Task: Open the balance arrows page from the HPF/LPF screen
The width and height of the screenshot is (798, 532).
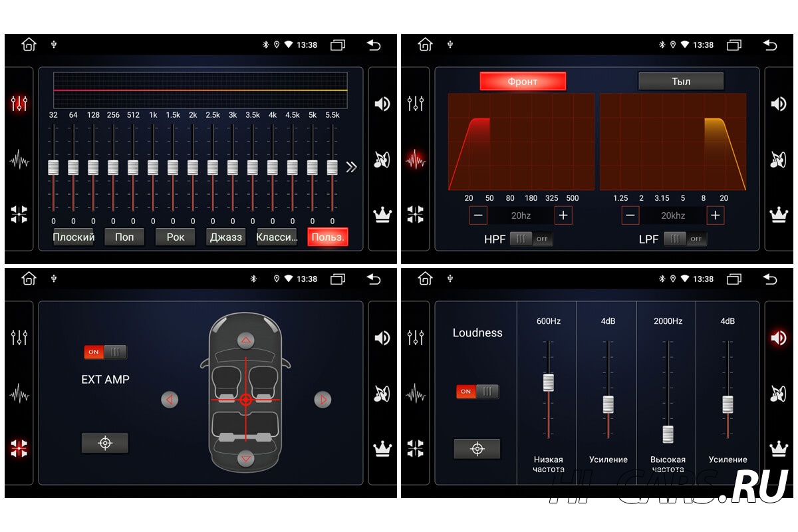Action: click(416, 214)
